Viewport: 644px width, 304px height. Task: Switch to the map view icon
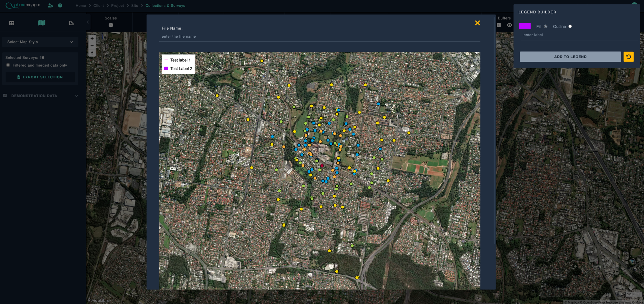coord(41,23)
